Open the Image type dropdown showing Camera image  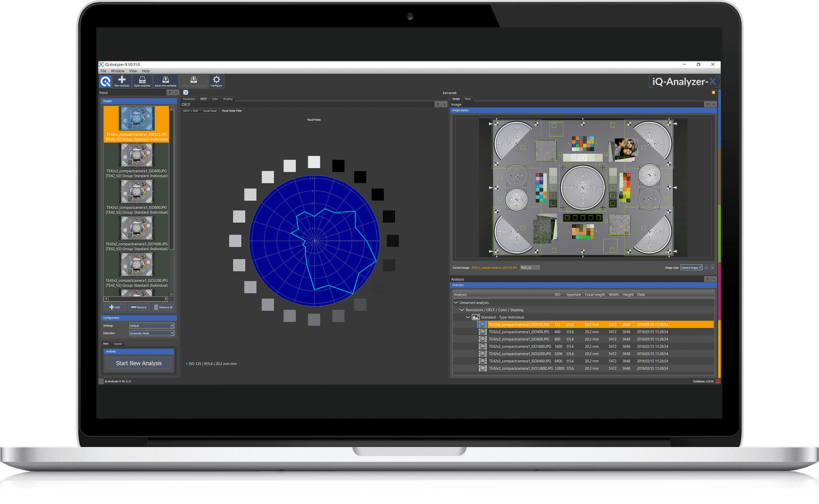click(x=691, y=268)
